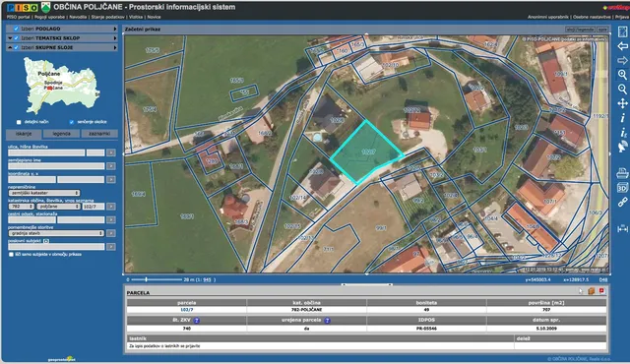Click the PISO logo
This screenshot has height=364, width=630.
click(23, 7)
